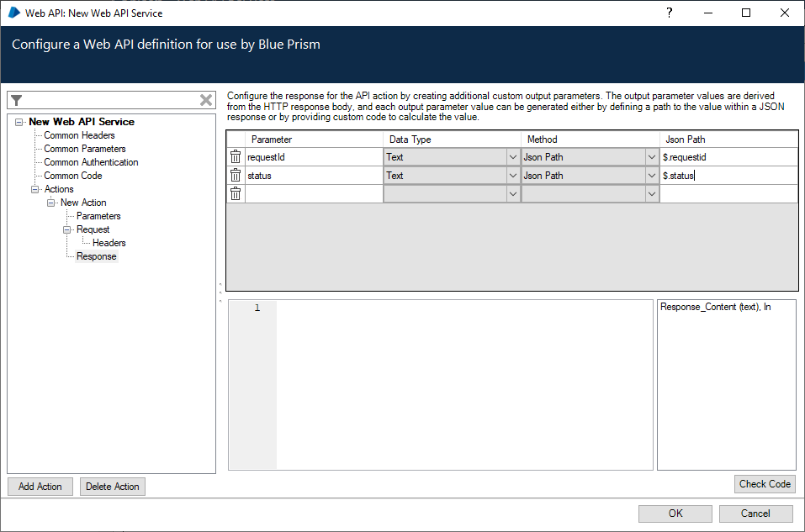
Task: Select Parameters under New Action
Action: 98,216
